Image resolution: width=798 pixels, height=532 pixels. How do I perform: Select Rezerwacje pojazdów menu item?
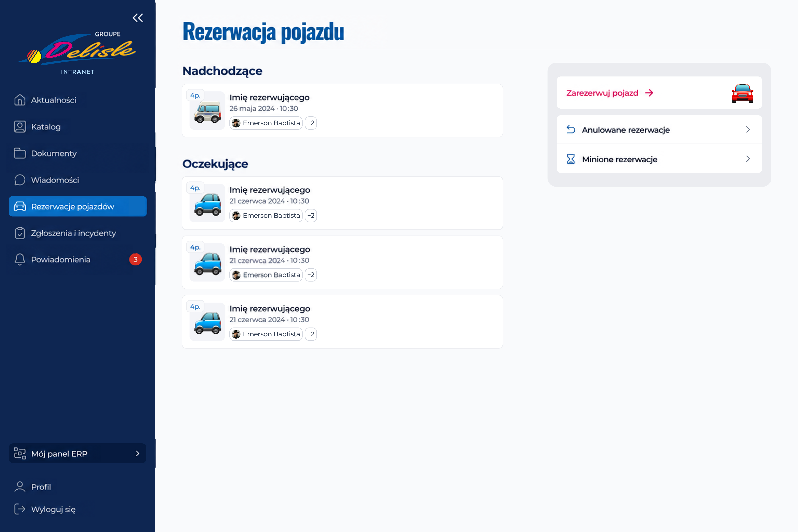[x=78, y=206]
